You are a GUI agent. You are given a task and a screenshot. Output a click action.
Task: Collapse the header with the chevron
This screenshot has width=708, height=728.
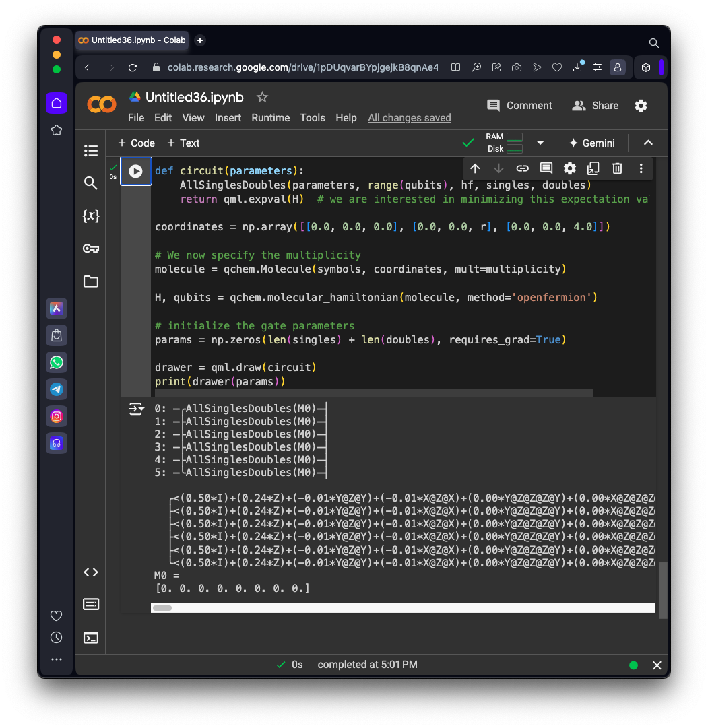tap(648, 143)
